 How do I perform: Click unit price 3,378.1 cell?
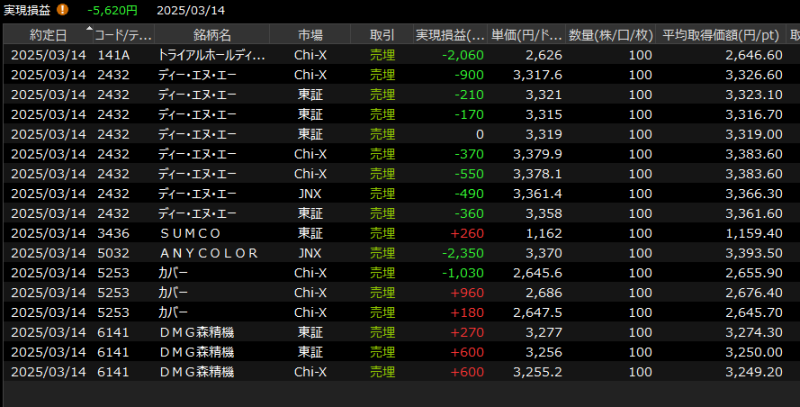point(538,174)
